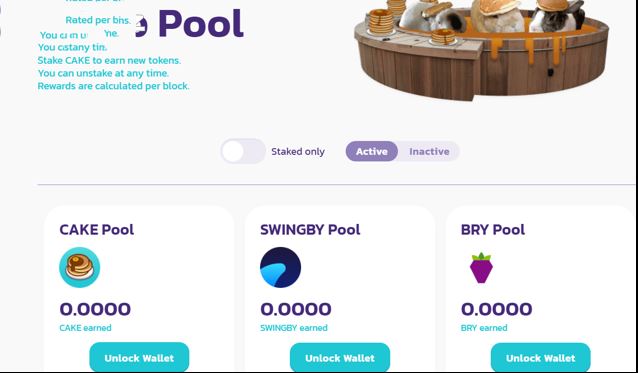
Task: Click the CAKE Pool card title
Action: [x=96, y=230]
